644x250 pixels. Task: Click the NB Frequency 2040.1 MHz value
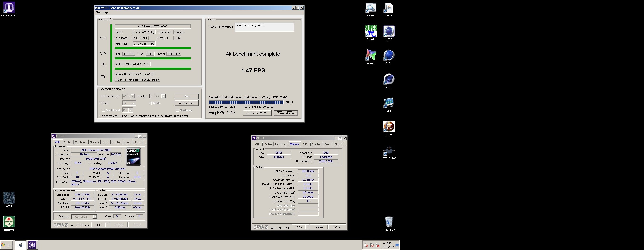326,161
